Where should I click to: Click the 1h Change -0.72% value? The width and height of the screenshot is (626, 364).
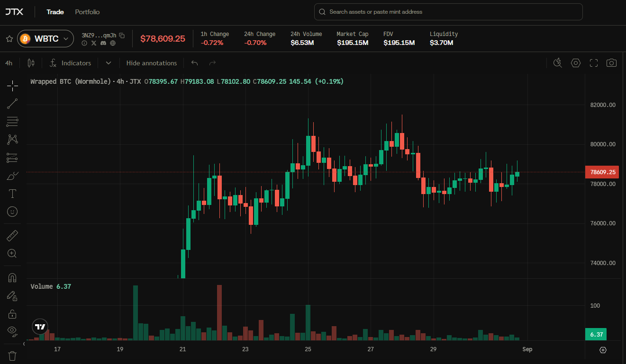(x=212, y=43)
